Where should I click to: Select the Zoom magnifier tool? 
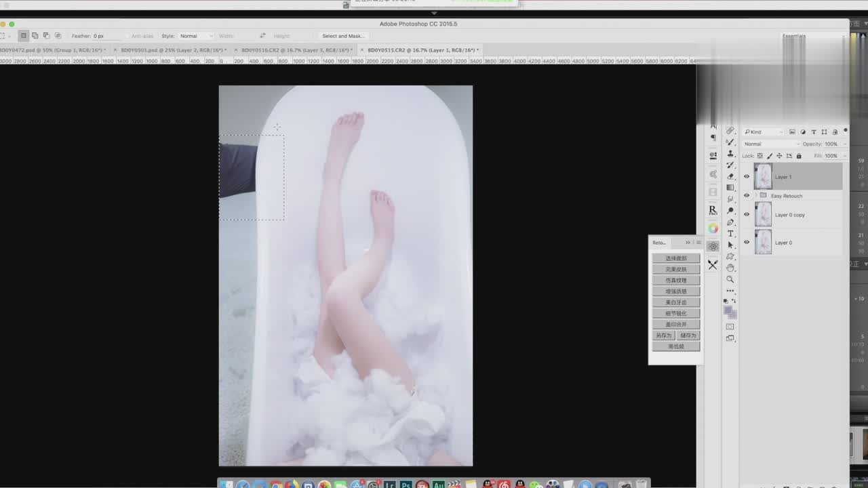(730, 279)
